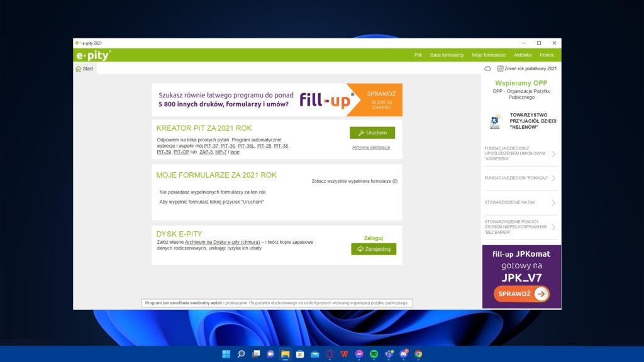Open the Pomoc menu

point(547,55)
